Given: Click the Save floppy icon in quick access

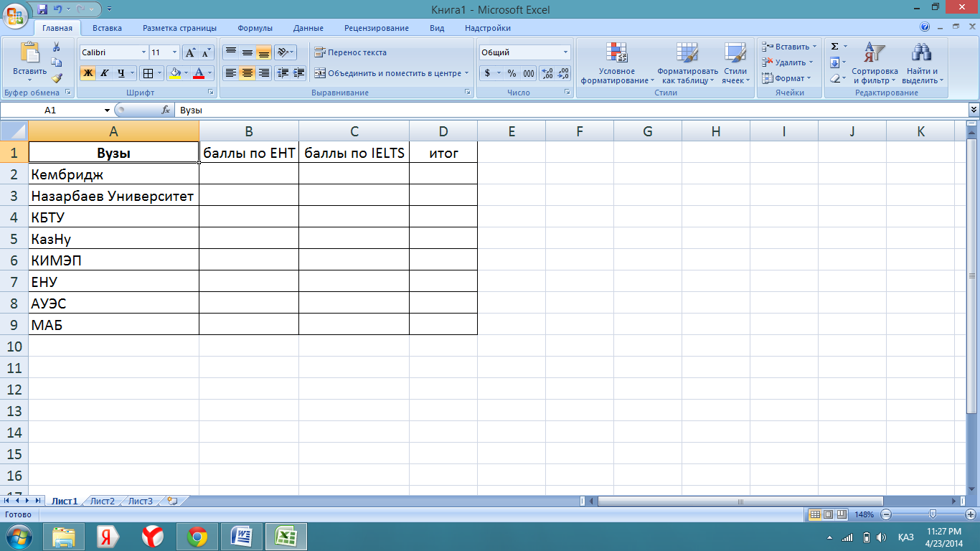Looking at the screenshot, I should pos(42,9).
